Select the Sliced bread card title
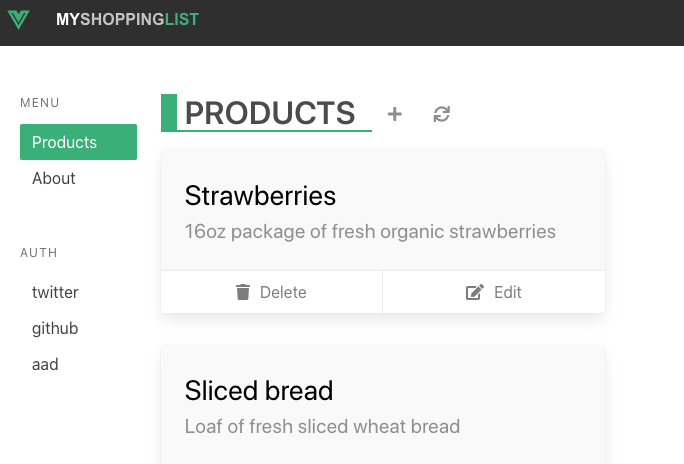 (259, 390)
